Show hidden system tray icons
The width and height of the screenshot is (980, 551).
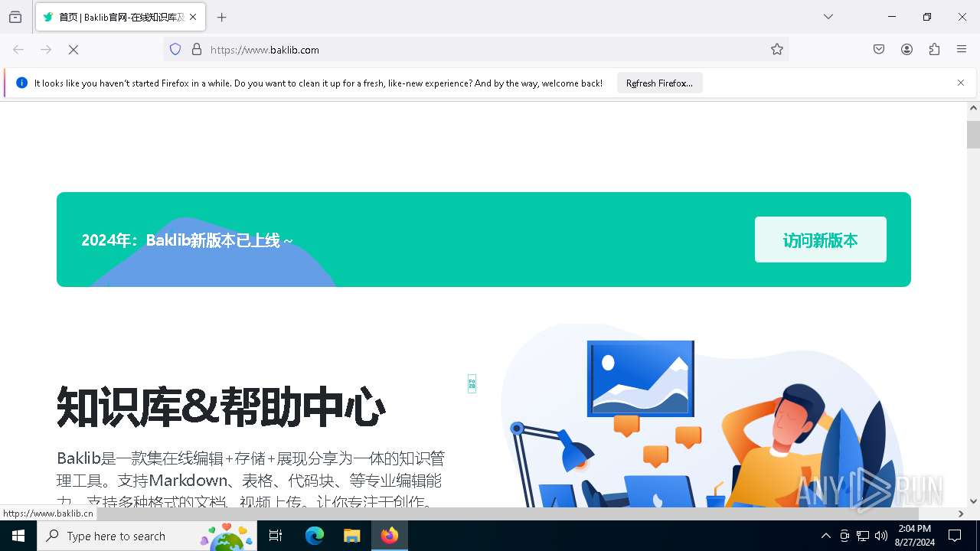click(825, 536)
